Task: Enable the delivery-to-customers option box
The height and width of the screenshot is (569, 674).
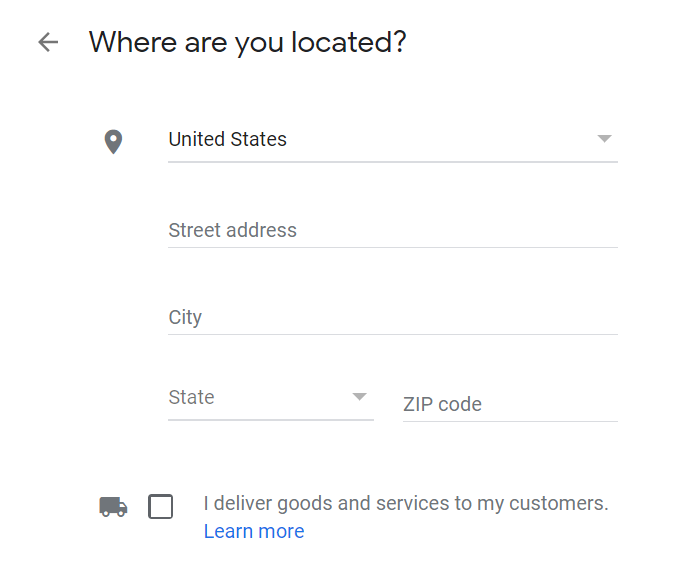Action: (160, 507)
